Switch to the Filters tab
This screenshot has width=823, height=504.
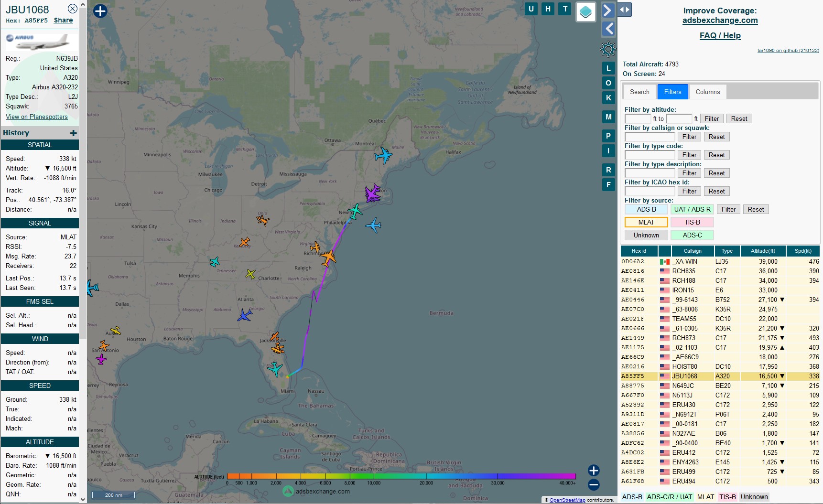point(672,92)
